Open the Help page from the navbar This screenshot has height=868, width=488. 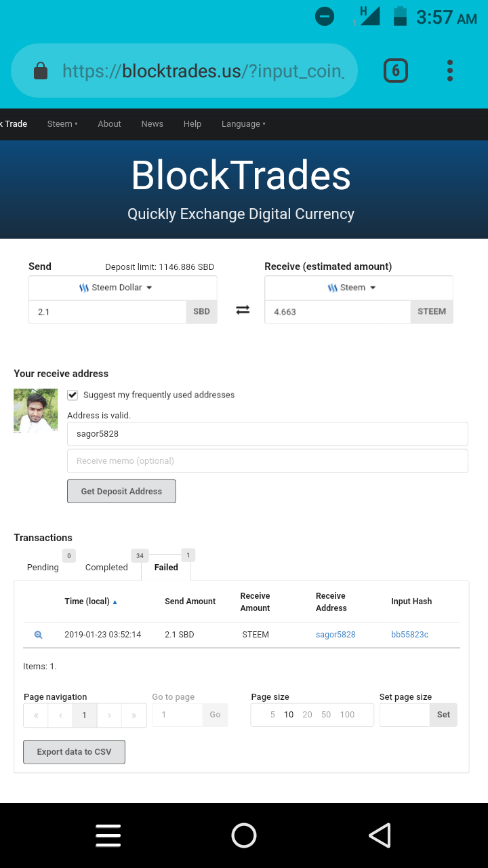point(192,124)
